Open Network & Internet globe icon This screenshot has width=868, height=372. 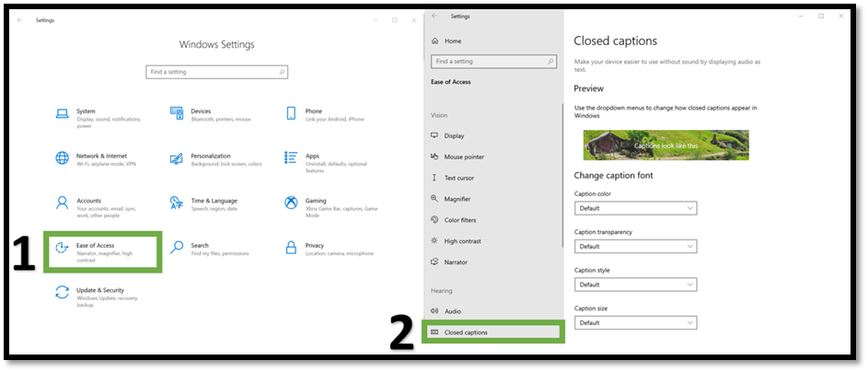point(62,159)
